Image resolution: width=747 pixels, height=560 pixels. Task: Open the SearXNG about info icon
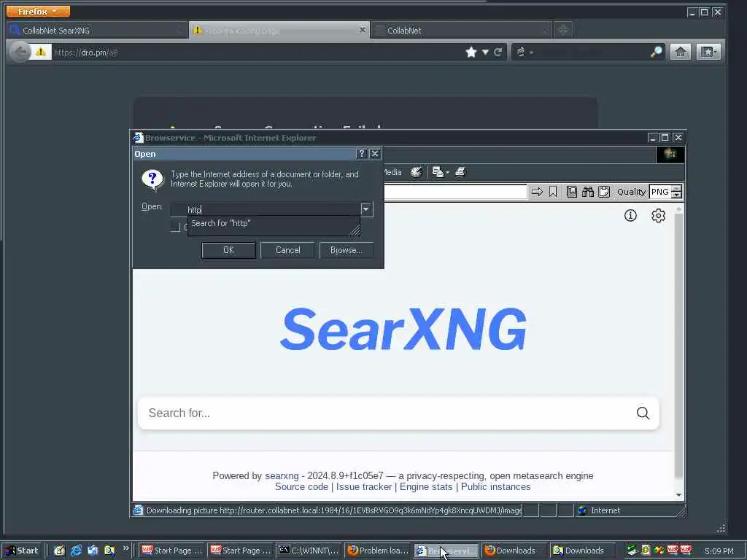[x=630, y=216]
